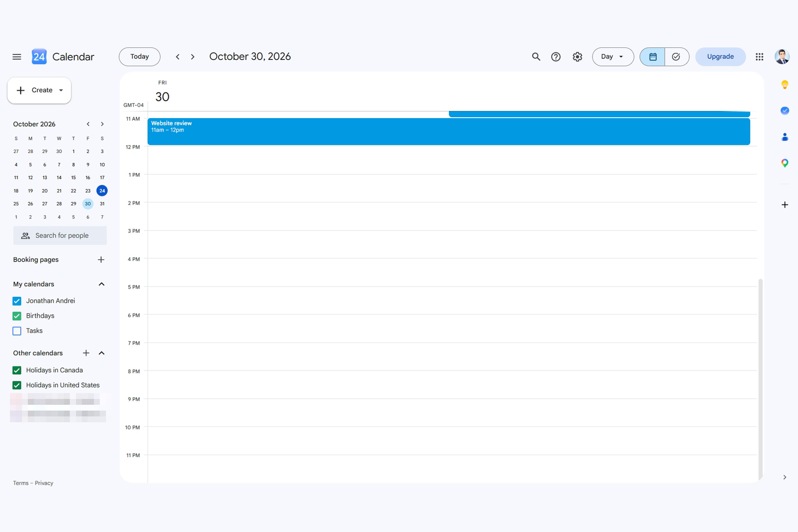Show next month in mini calendar
Viewport: 798px width, 532px height.
tap(102, 124)
